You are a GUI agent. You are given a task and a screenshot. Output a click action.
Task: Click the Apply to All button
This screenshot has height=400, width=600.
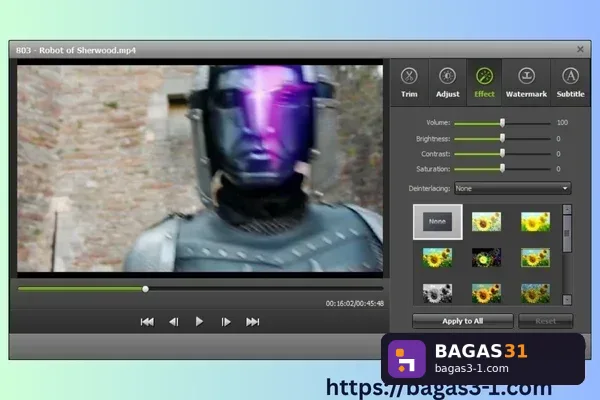(x=463, y=321)
